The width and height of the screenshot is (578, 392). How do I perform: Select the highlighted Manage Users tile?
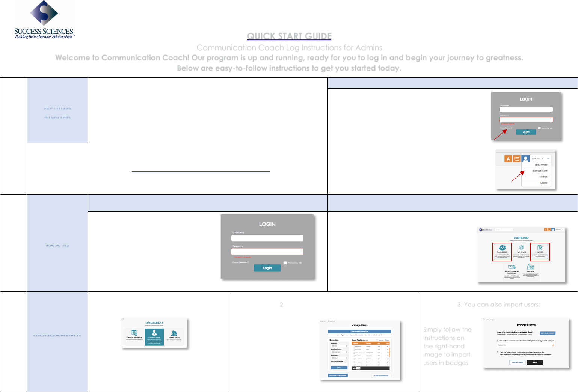pos(154,337)
